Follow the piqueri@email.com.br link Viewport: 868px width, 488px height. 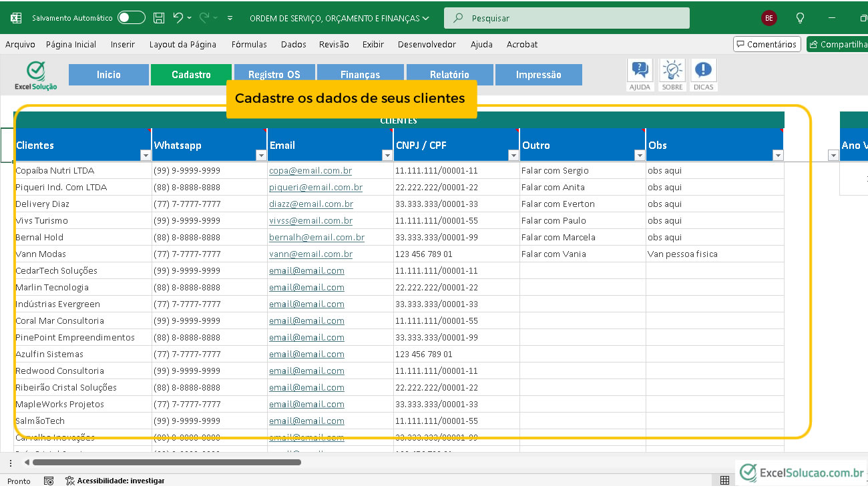pos(316,187)
